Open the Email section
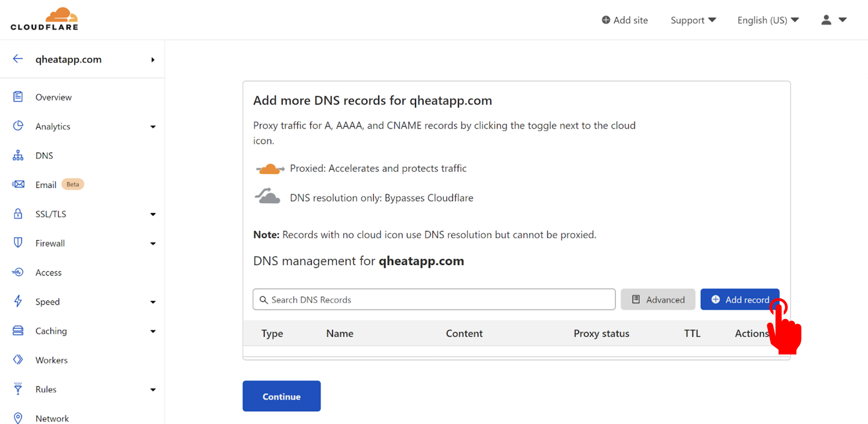The image size is (868, 424). click(46, 185)
